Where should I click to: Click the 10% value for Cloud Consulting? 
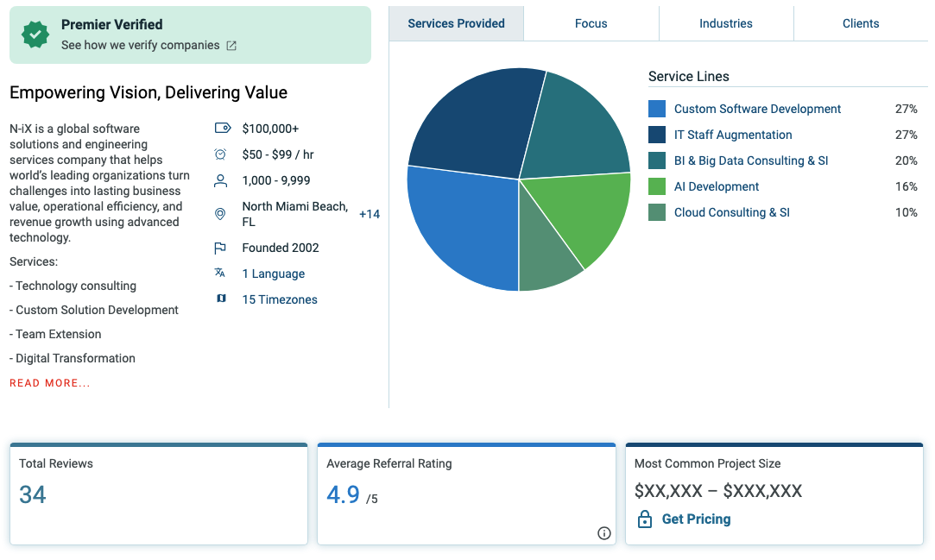[x=906, y=212]
